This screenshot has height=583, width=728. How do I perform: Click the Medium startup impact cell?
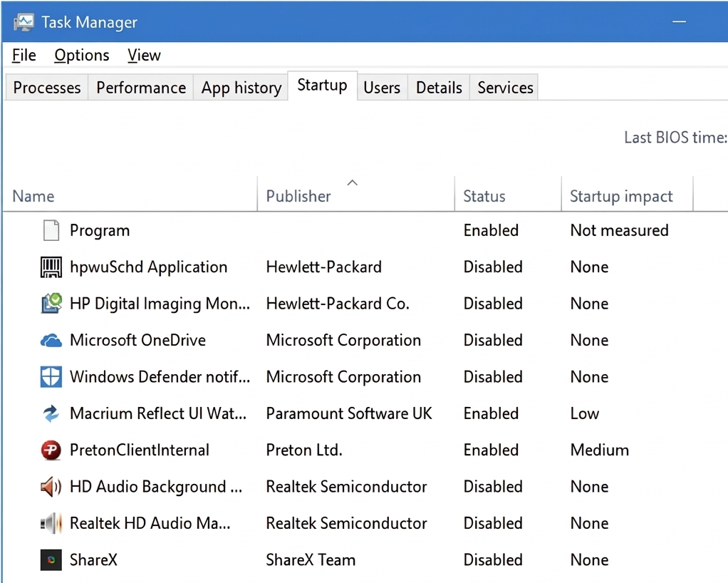[599, 450]
